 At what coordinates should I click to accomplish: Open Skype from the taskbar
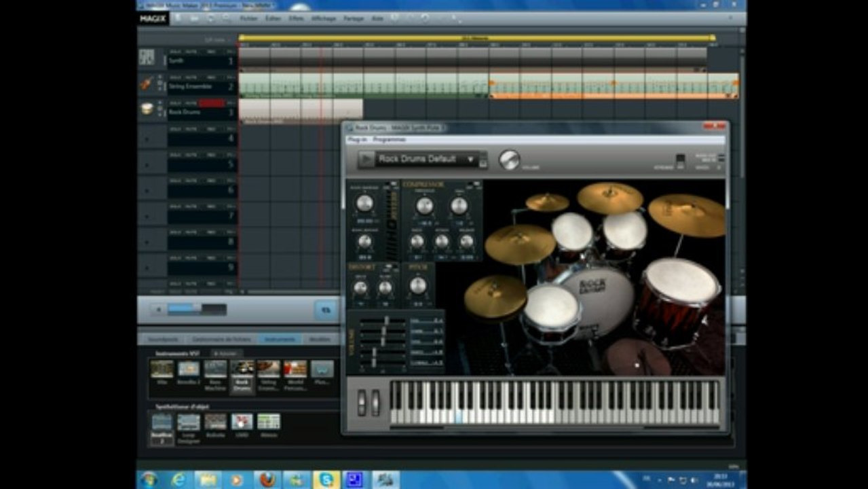pos(326,479)
